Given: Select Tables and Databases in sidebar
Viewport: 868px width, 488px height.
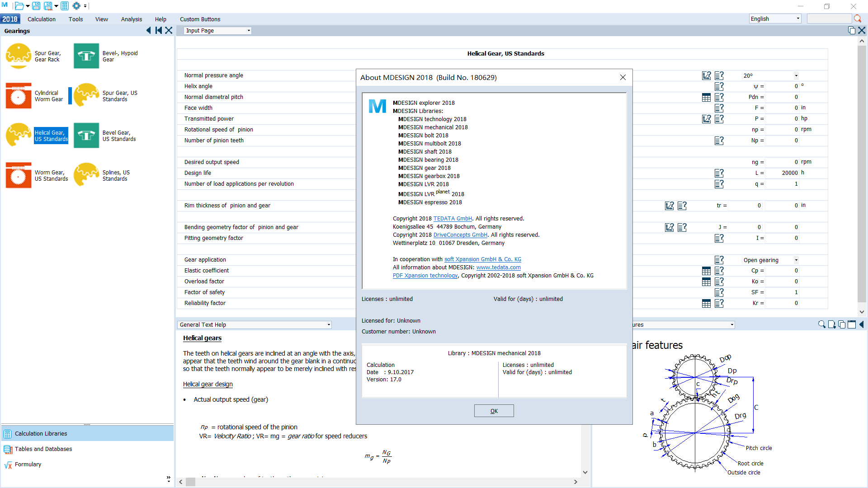Looking at the screenshot, I should [x=87, y=449].
